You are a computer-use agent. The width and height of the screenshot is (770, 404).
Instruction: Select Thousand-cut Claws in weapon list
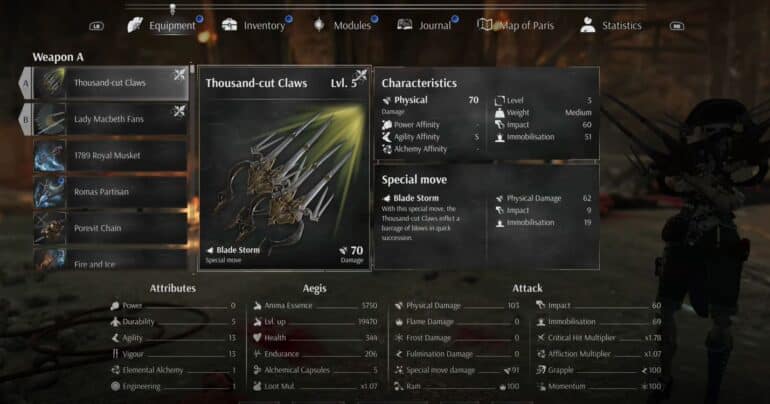[x=110, y=83]
